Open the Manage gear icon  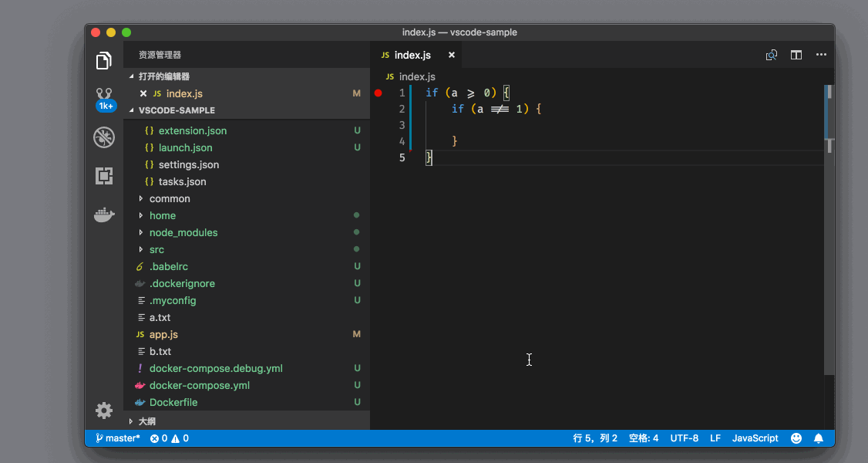click(x=104, y=410)
